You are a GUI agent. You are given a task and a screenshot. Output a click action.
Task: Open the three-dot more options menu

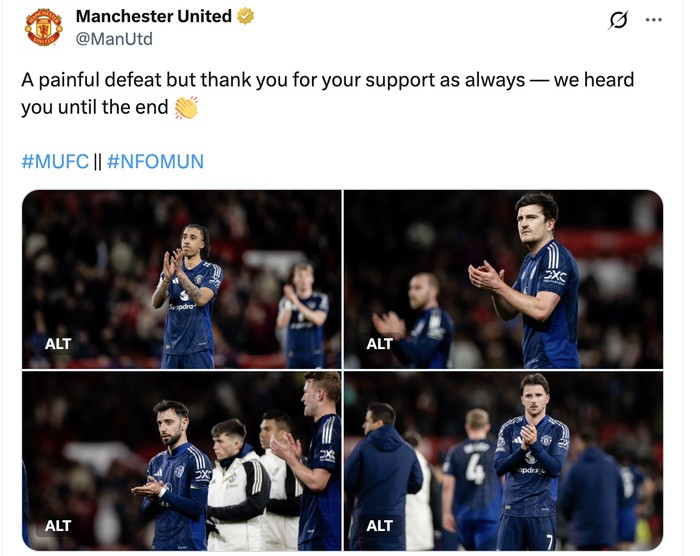tap(654, 20)
